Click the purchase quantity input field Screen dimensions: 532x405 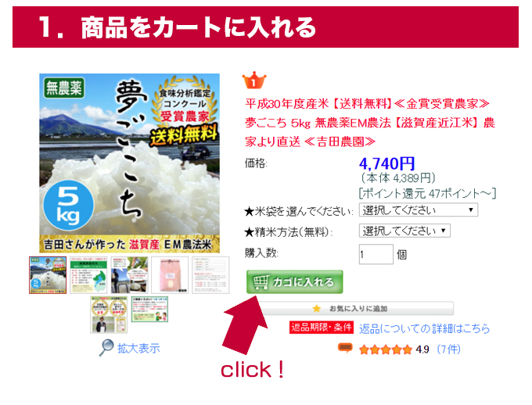(x=376, y=254)
